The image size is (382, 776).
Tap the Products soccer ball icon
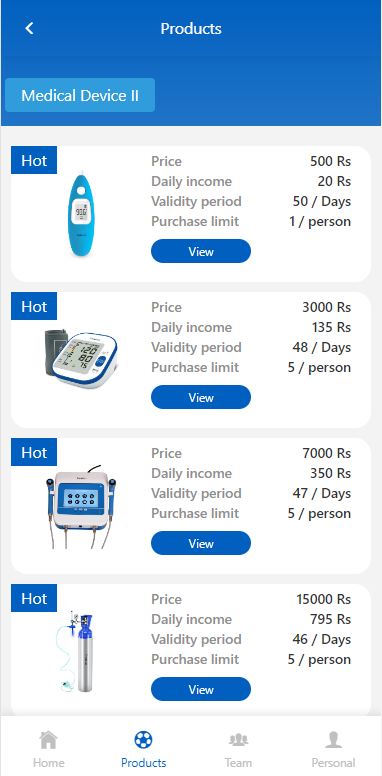143,740
